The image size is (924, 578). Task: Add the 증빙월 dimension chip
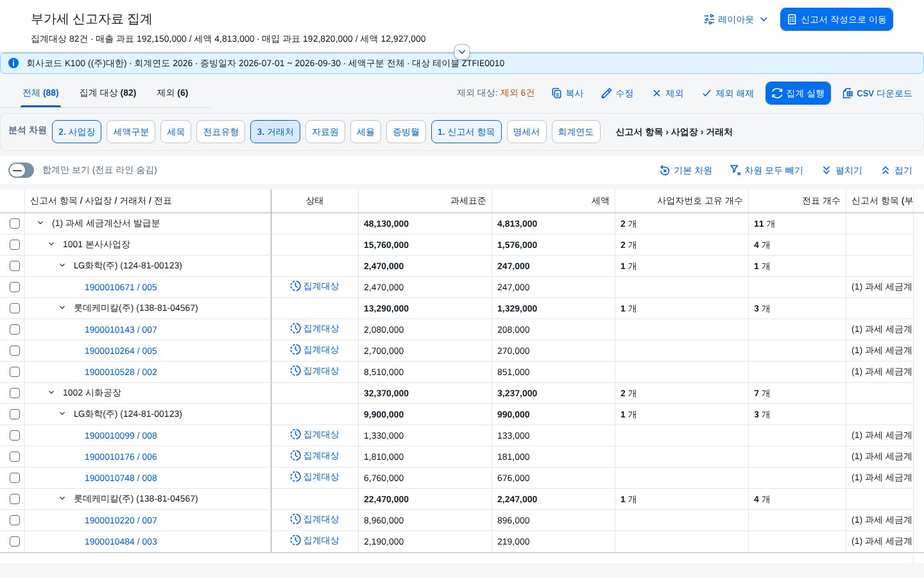[406, 132]
